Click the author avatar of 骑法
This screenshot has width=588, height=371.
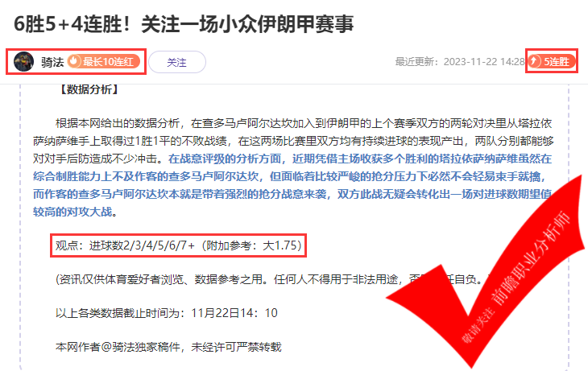coord(23,61)
